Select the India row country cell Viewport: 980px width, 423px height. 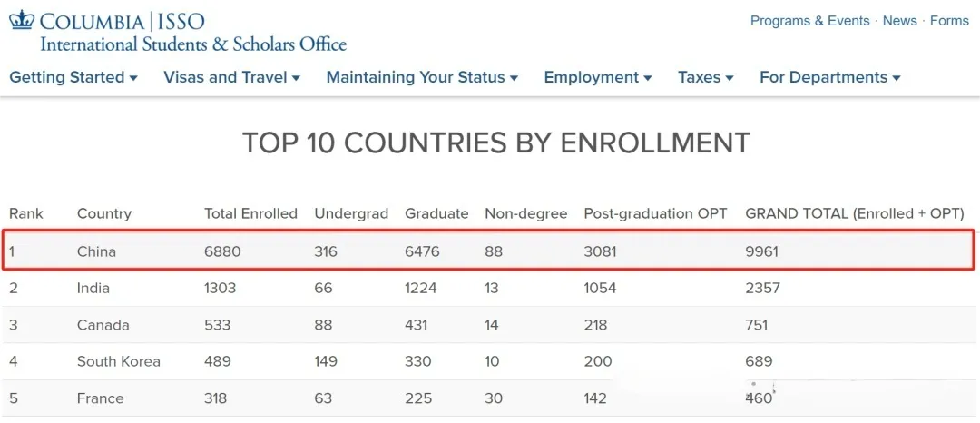point(93,289)
